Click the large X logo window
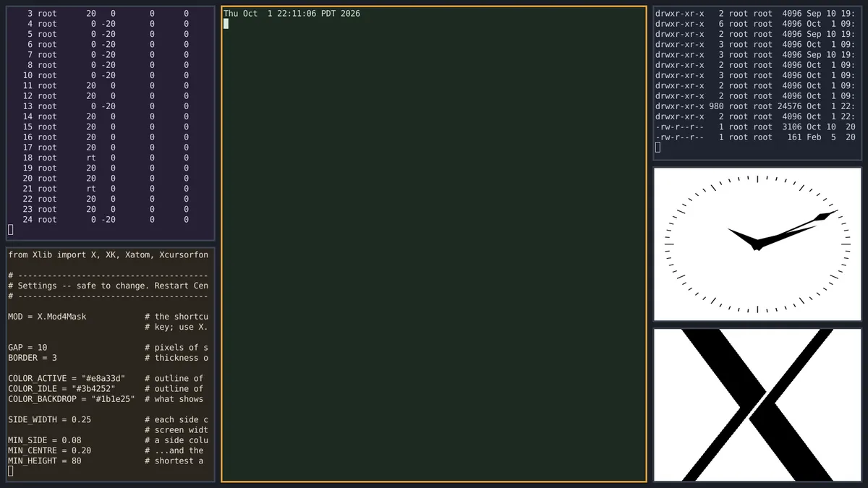This screenshot has width=868, height=488. [x=757, y=405]
